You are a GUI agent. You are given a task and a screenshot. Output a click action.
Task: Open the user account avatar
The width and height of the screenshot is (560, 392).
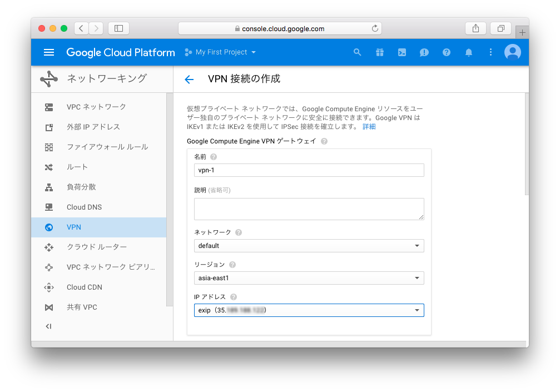point(513,52)
